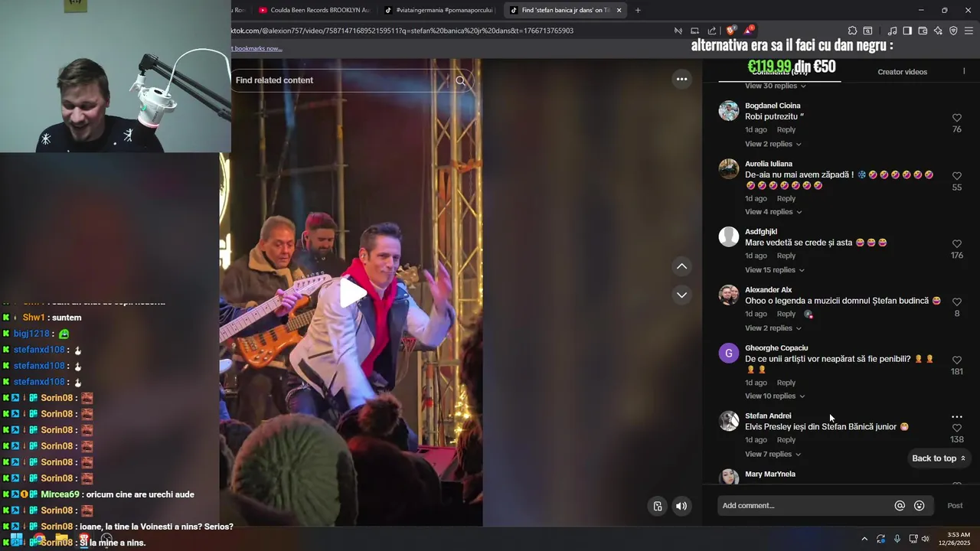
Task: Like Stefan Andrei's comment
Action: click(x=957, y=429)
